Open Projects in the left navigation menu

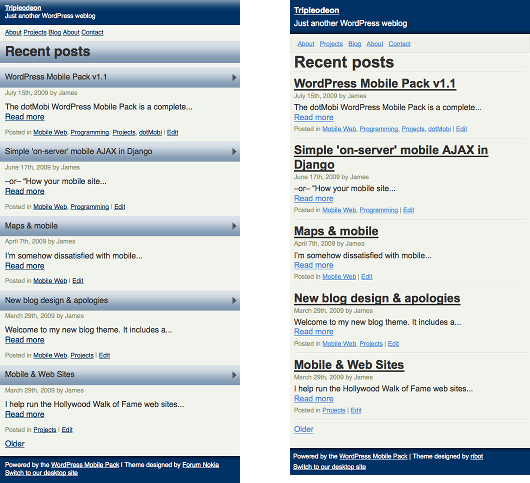point(35,32)
